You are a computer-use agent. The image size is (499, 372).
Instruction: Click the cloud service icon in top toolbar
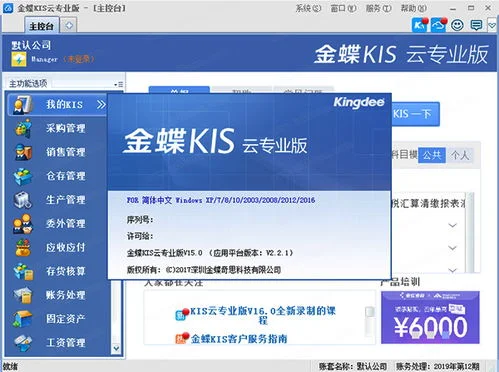pyautogui.click(x=438, y=25)
